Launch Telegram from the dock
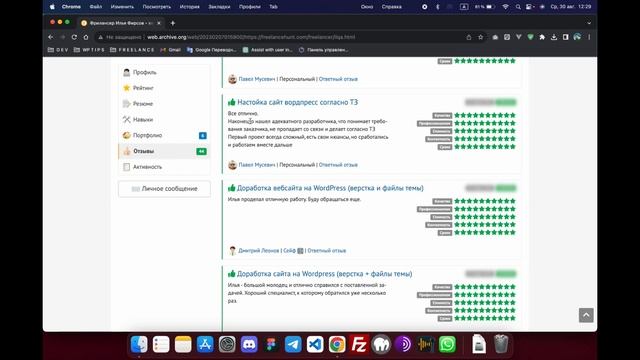640x360 pixels. [x=293, y=344]
